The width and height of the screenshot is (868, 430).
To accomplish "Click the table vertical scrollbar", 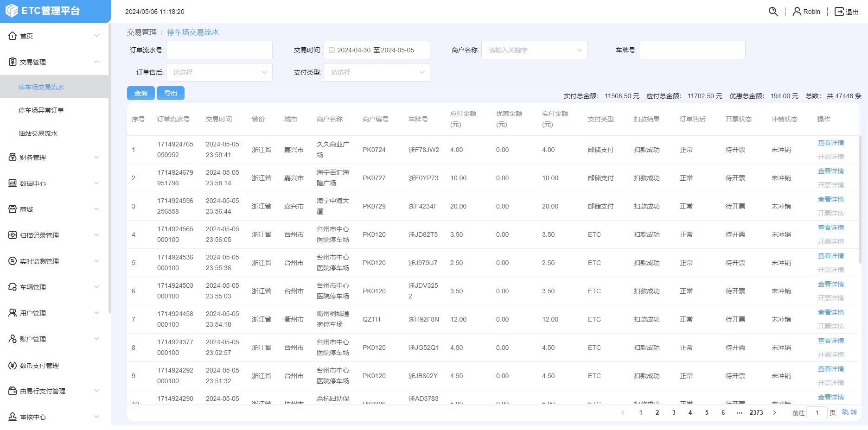I will pos(860,199).
